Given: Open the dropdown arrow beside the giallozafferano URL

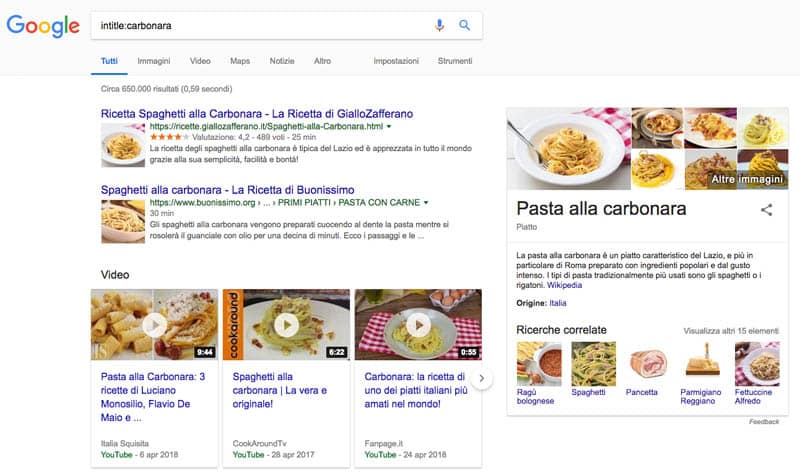Looking at the screenshot, I should (389, 127).
